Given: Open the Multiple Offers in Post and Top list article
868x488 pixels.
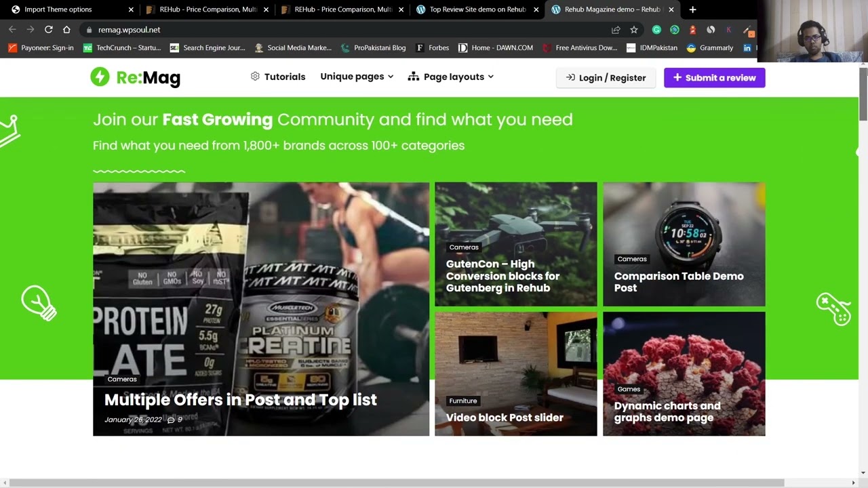Looking at the screenshot, I should (240, 400).
